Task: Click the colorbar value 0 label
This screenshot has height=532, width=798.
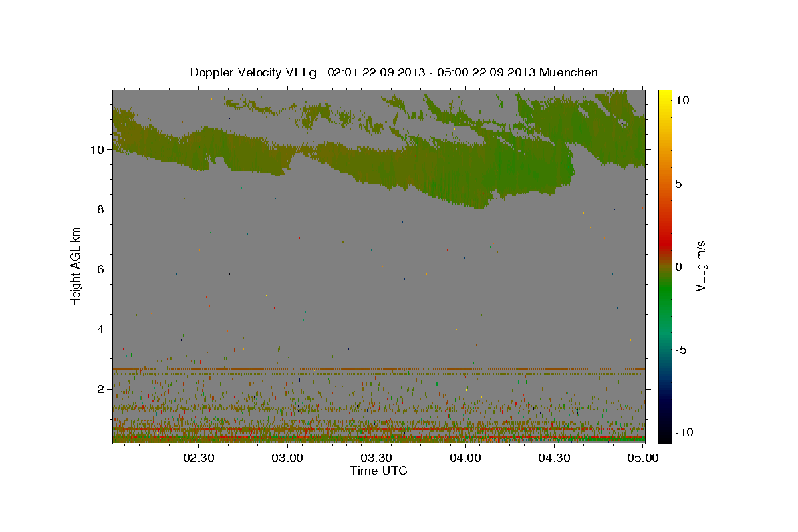Action: (x=679, y=267)
